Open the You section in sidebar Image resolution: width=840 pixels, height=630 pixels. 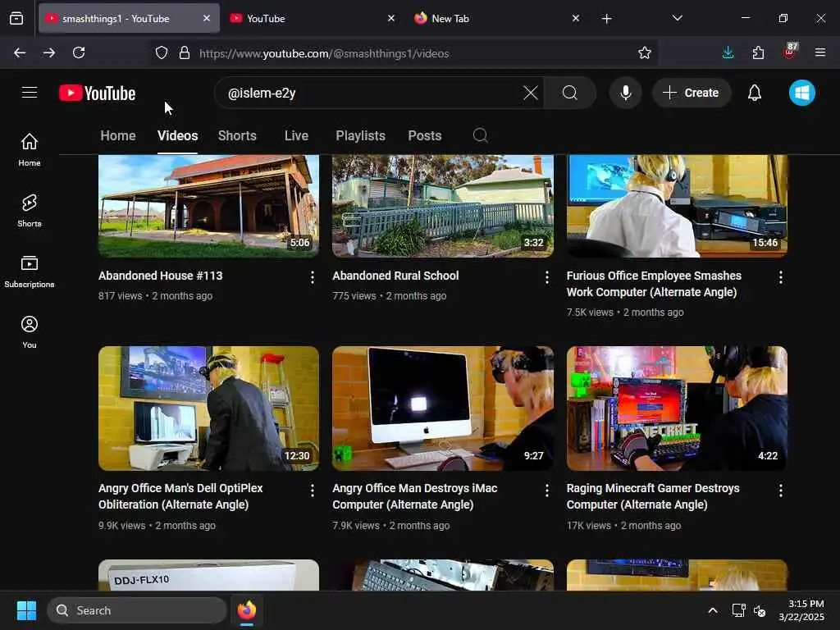pyautogui.click(x=30, y=332)
